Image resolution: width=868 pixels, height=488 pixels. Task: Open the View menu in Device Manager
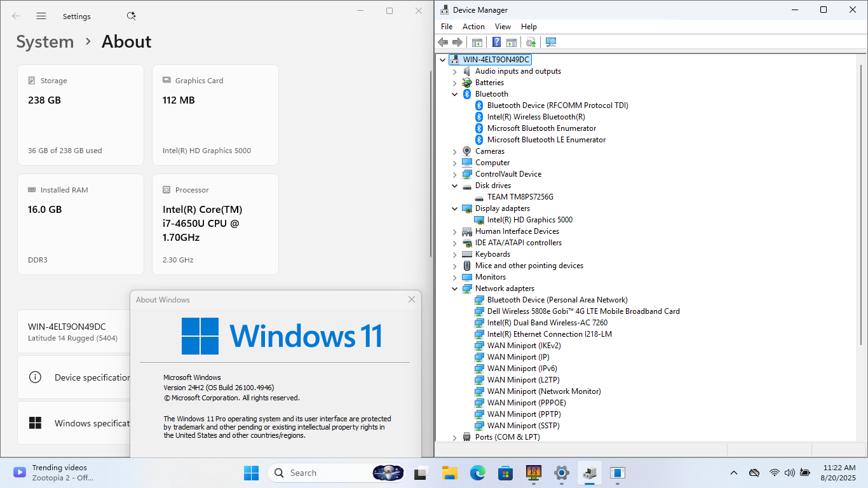(503, 27)
